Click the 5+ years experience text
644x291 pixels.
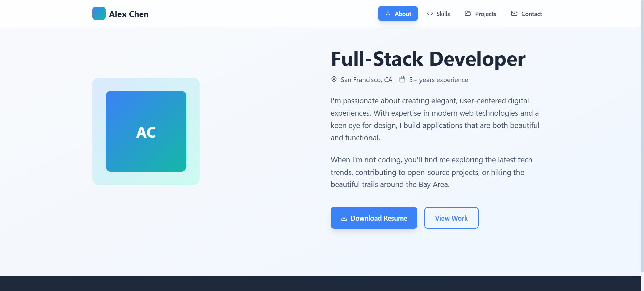tap(438, 80)
